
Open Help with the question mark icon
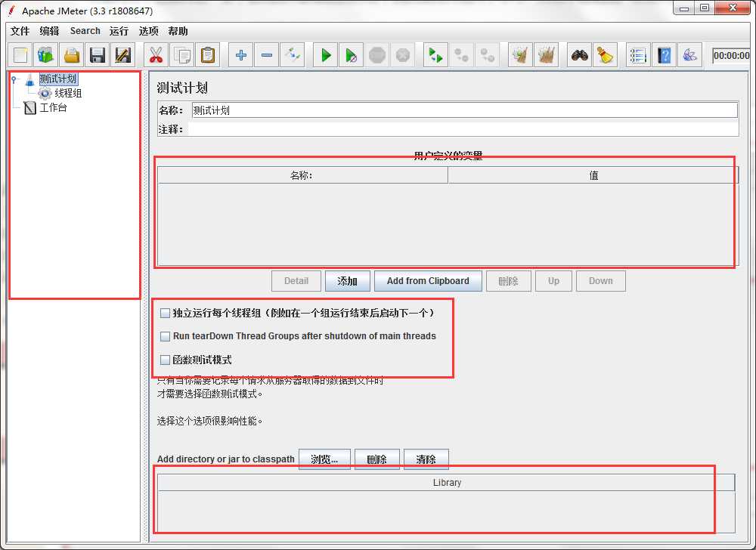pyautogui.click(x=664, y=55)
